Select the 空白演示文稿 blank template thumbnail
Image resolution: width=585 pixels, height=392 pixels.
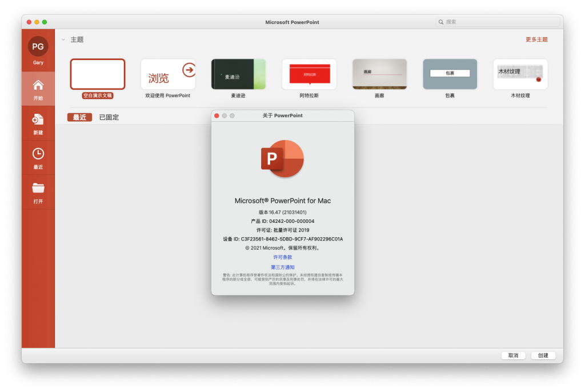[97, 74]
